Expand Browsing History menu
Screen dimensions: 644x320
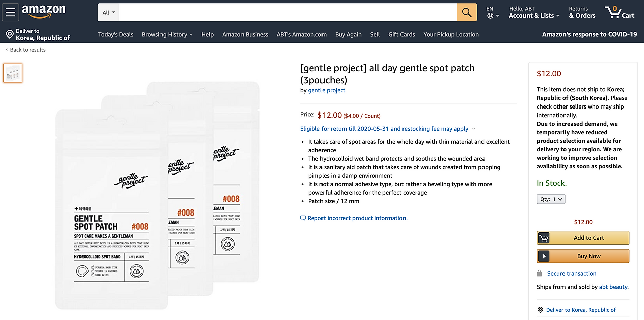click(x=168, y=34)
